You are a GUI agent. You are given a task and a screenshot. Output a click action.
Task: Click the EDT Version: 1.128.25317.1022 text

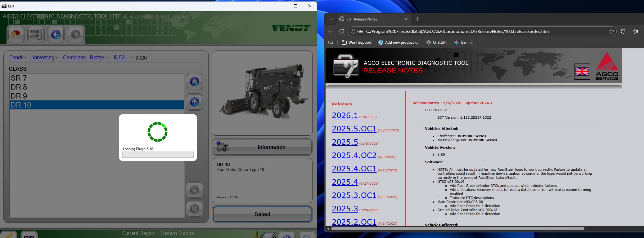(464, 117)
